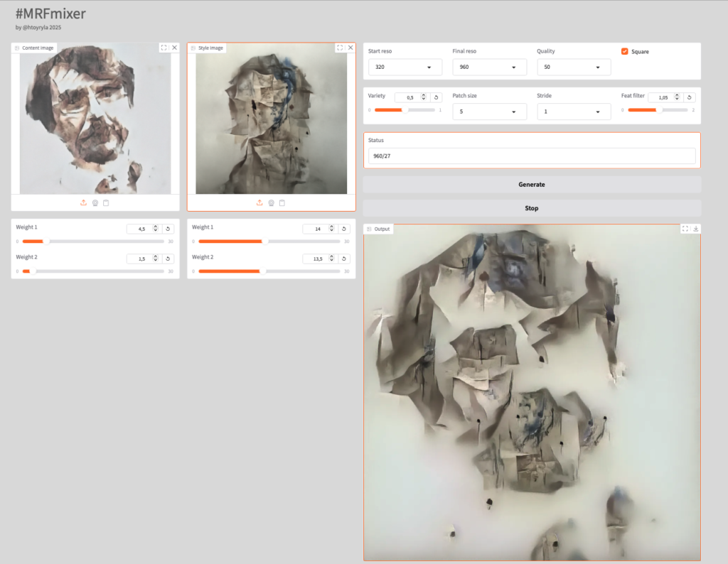Remove the Content image
The height and width of the screenshot is (564, 728).
point(174,48)
